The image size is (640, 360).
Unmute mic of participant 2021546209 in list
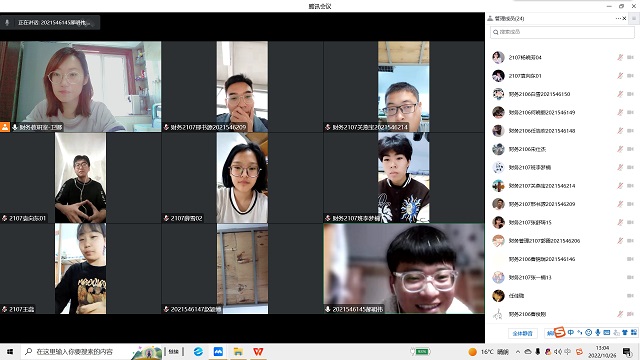(620, 204)
